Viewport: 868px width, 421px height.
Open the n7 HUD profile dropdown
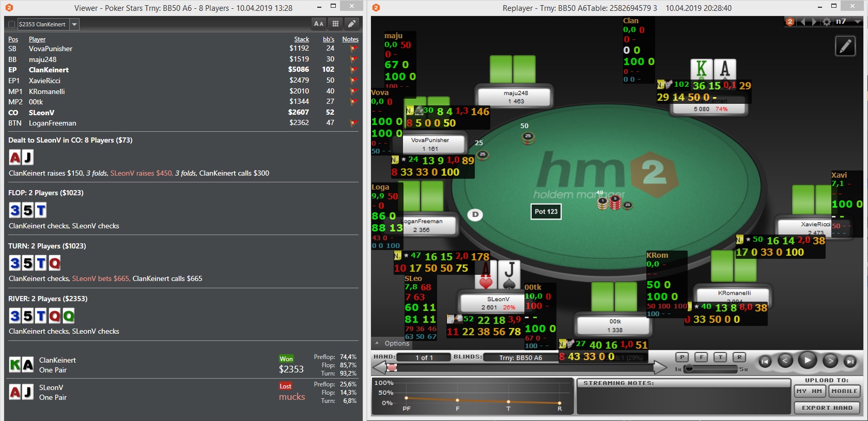pyautogui.click(x=858, y=22)
